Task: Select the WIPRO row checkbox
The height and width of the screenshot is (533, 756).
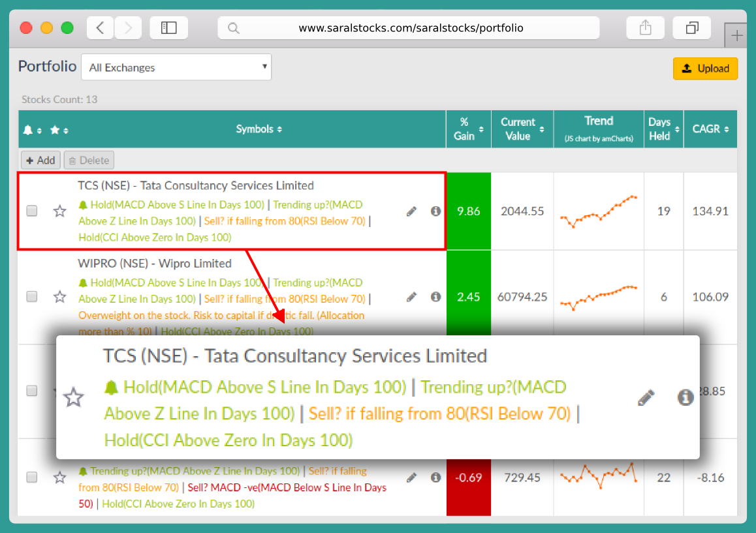Action: point(32,296)
